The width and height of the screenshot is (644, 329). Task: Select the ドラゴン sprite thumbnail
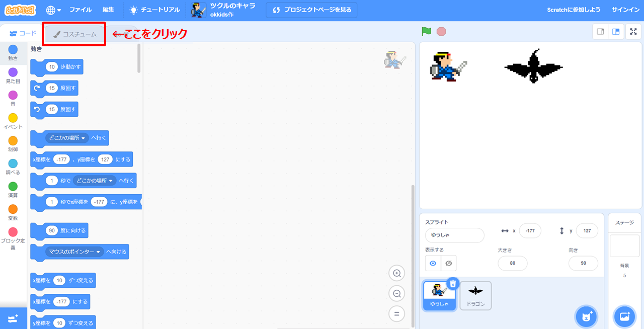(x=475, y=296)
